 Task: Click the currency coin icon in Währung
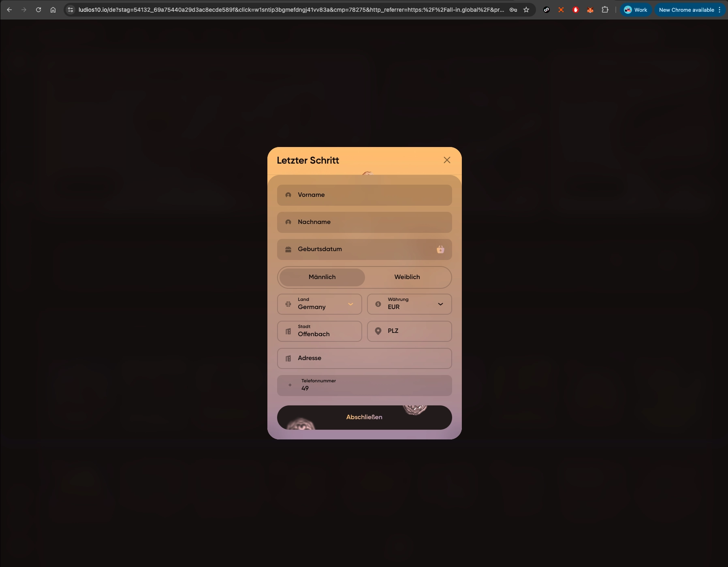pos(378,304)
